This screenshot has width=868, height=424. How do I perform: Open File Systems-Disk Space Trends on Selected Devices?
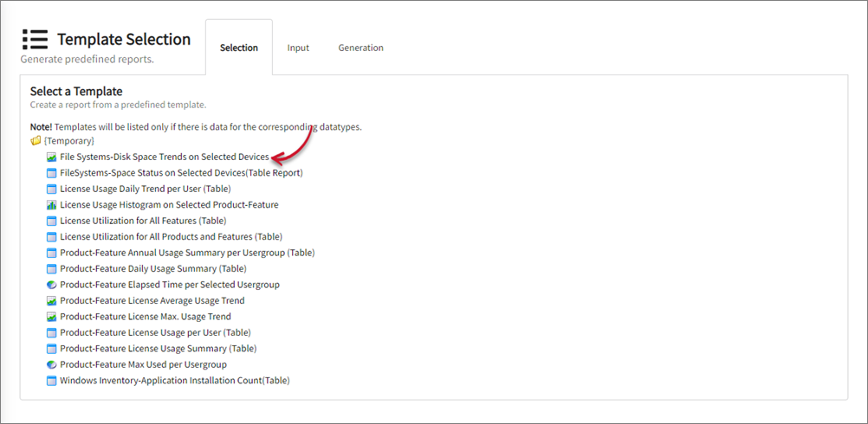tap(164, 157)
